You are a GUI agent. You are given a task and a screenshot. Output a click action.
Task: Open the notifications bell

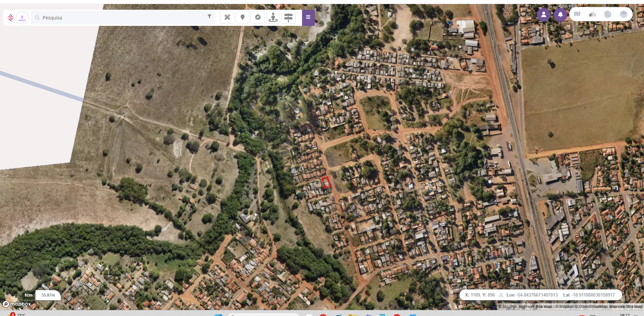560,14
